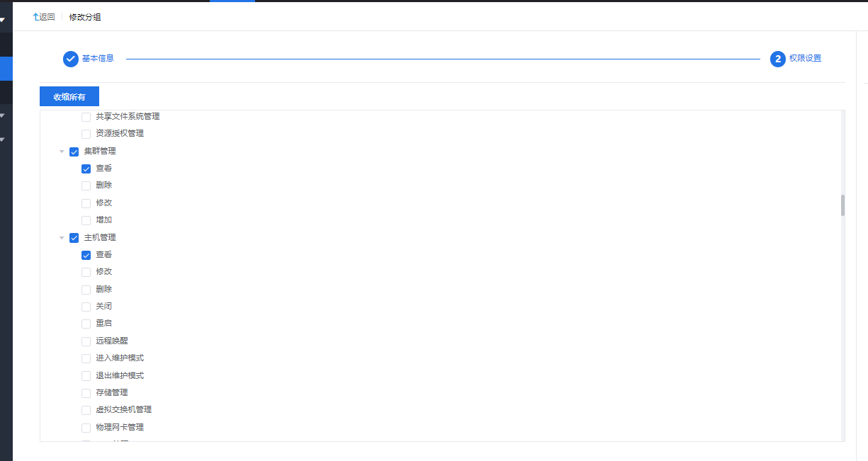Enable the 远程唤醒 permission checkbox
The height and width of the screenshot is (461, 868).
point(86,341)
